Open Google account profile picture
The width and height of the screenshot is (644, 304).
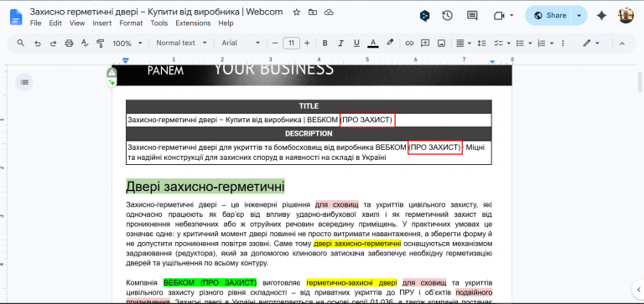[x=626, y=16]
